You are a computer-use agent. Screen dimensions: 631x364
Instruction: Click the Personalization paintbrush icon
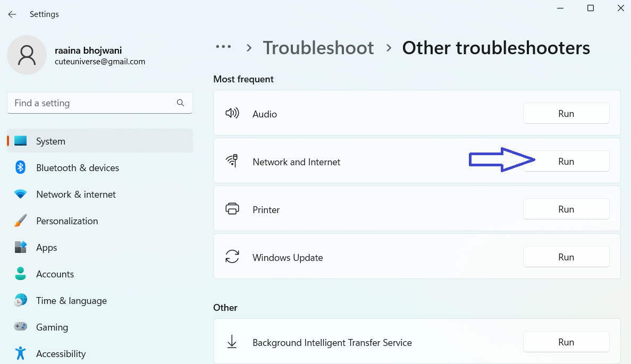(x=21, y=221)
